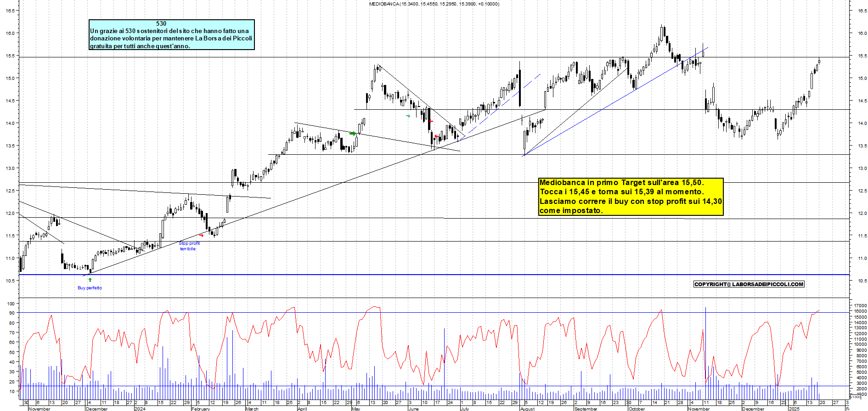Click the MEDIOBANCA chart title text
This screenshot has width=868, height=411.
coord(434,4)
